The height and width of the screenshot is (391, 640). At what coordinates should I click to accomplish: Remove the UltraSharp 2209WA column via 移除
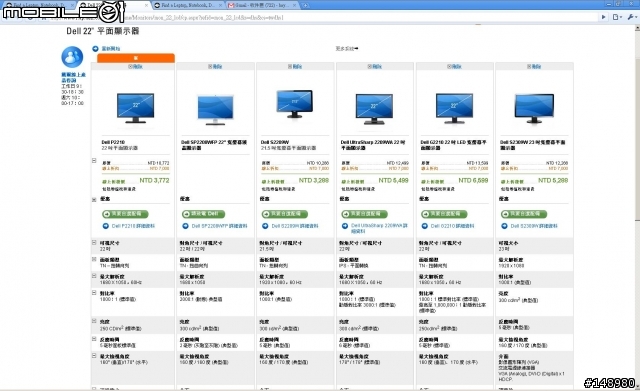(x=374, y=67)
